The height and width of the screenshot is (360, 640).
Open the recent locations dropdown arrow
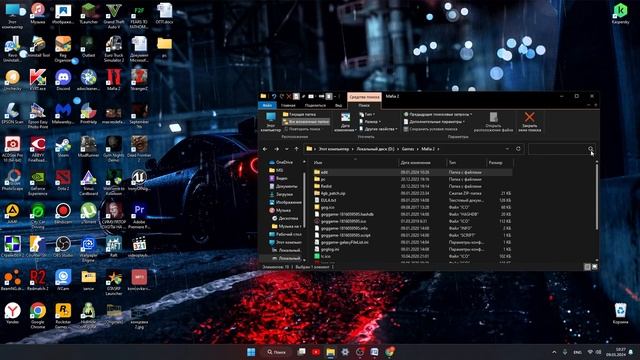tap(287, 149)
